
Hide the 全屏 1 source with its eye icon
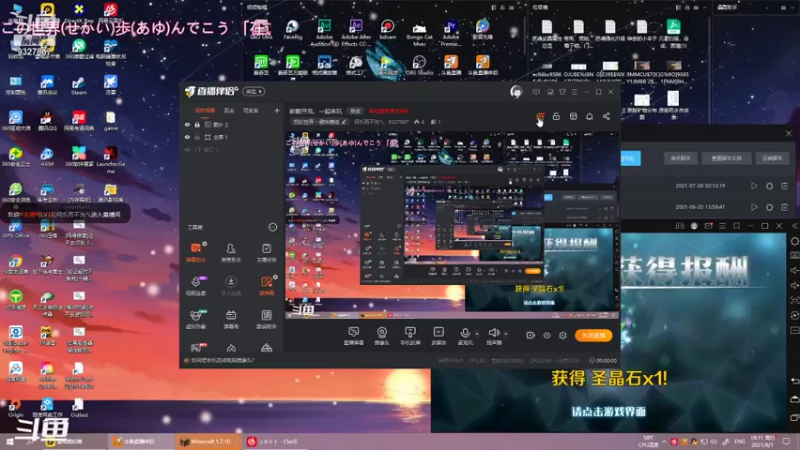click(187, 137)
